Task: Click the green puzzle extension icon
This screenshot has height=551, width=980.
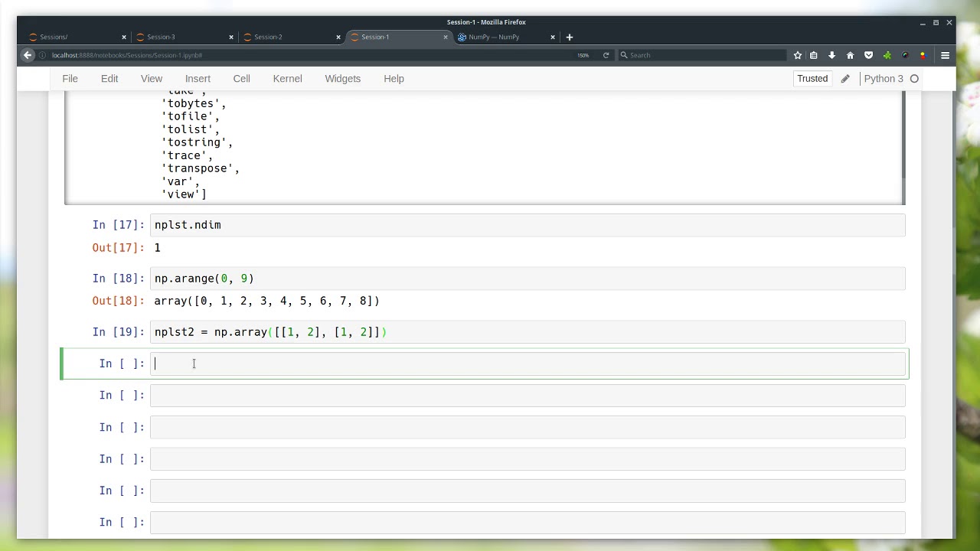Action: [887, 55]
